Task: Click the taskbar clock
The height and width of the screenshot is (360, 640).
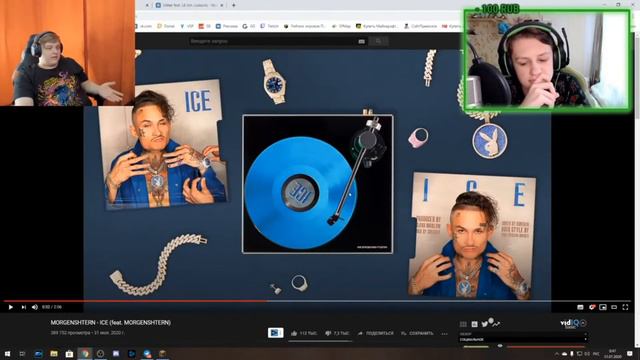Action: [x=613, y=354]
